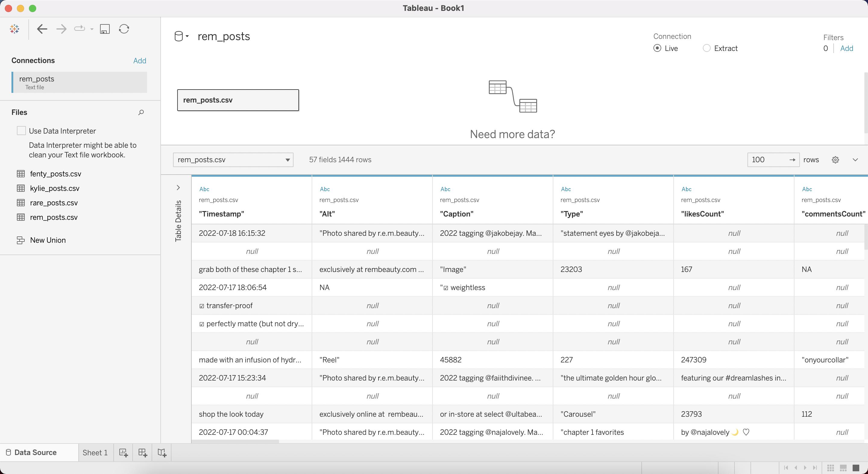Open the rem_posts.csv table dropdown

coord(233,160)
